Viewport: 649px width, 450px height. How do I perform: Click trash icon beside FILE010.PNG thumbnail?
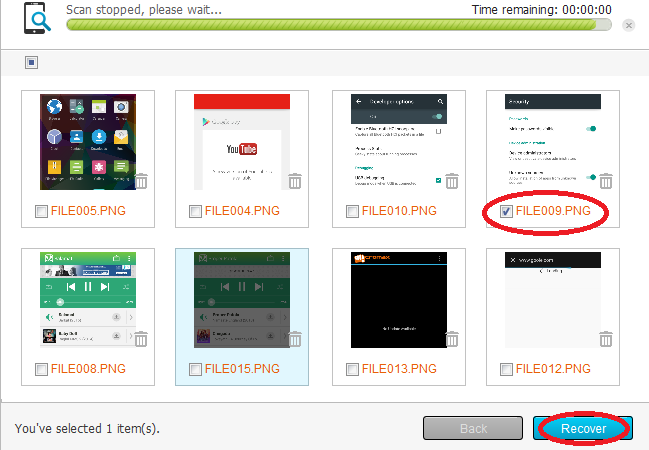(452, 181)
